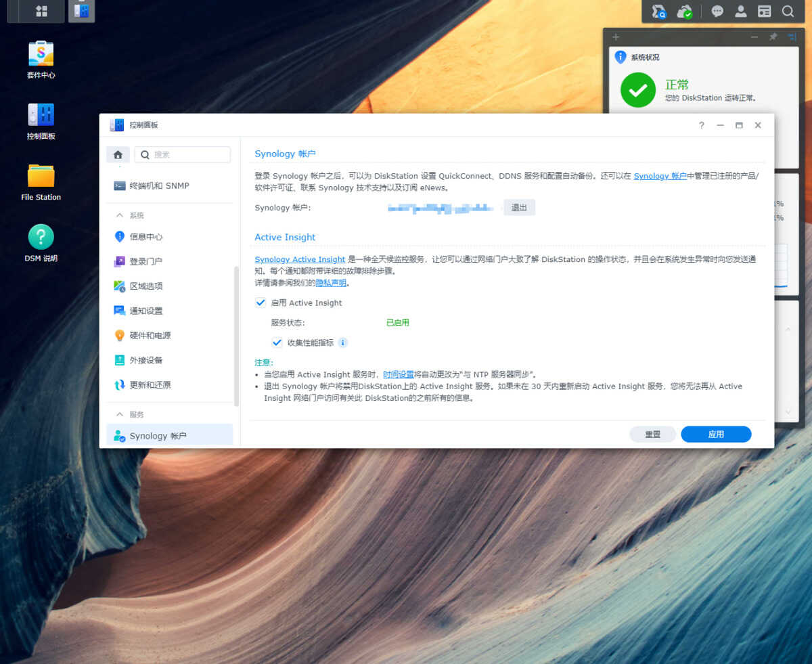Click the Update & Restore sidebar icon

tap(120, 384)
